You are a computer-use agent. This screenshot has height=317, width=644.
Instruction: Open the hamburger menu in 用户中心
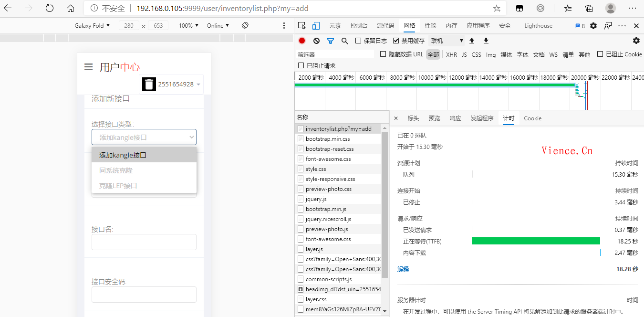88,67
